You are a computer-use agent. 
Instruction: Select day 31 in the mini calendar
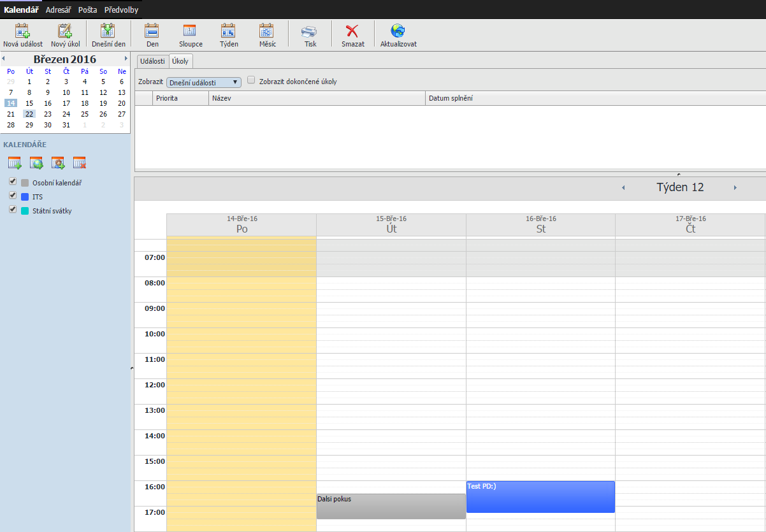pos(66,125)
